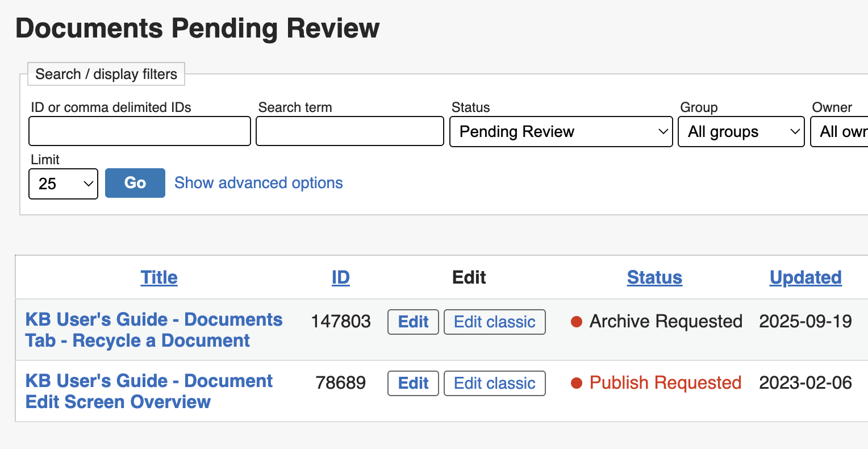Open the Limit dropdown set to 25
This screenshot has width=868, height=449.
(x=63, y=184)
